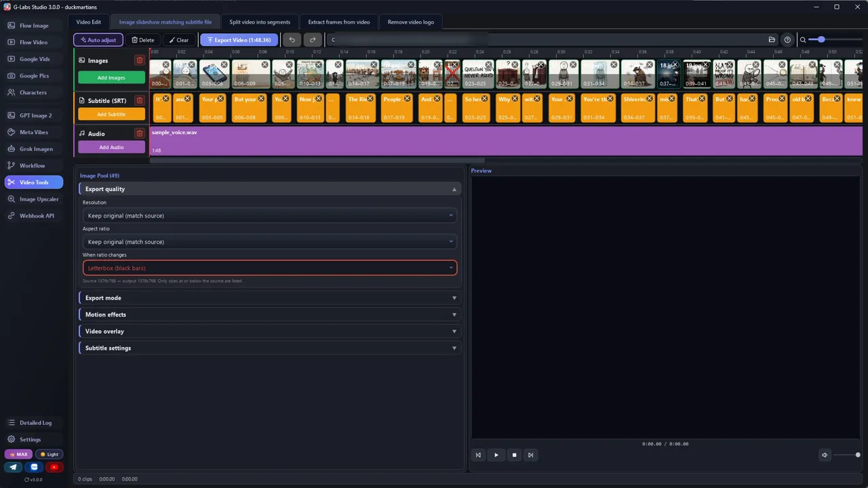Clear the Subtitle (SRT) track using trash icon

coord(140,100)
